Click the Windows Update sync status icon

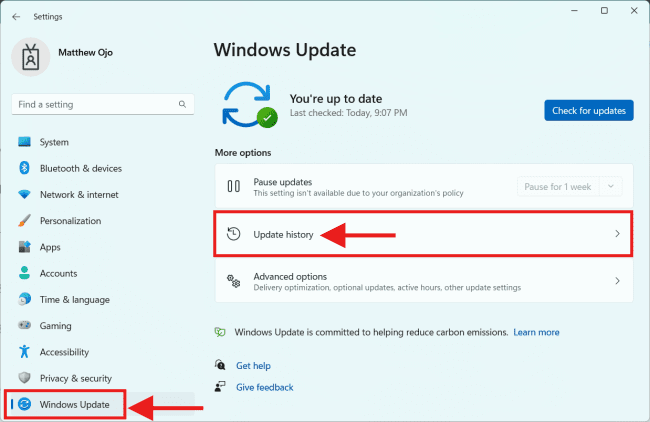pyautogui.click(x=250, y=104)
